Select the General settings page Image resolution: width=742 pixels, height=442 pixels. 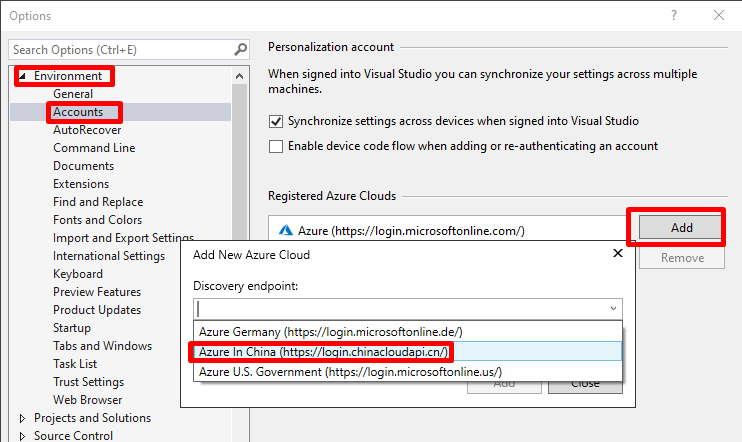tap(73, 94)
